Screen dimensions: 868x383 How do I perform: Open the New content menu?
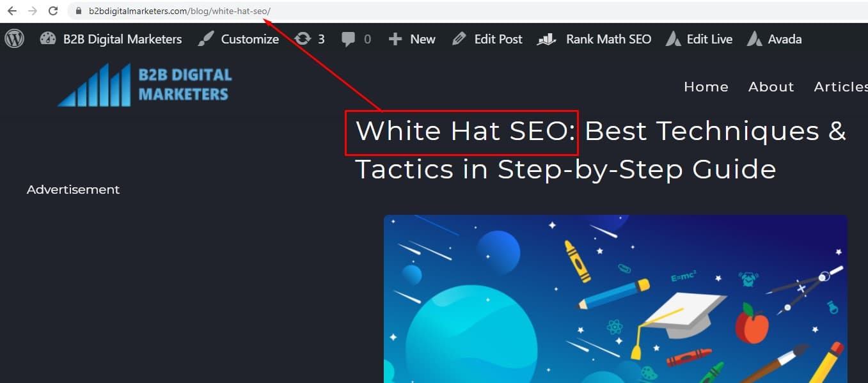[423, 39]
